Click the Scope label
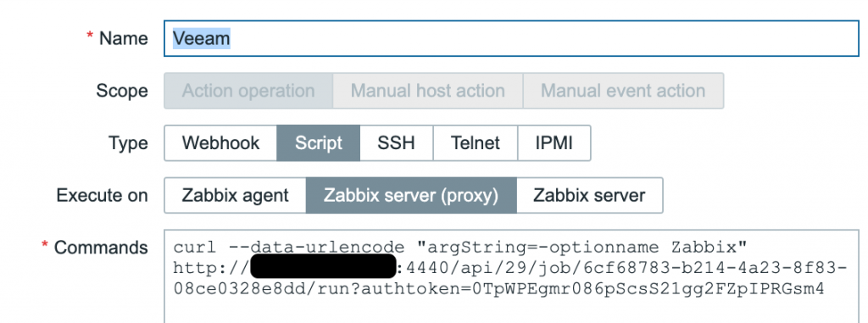868x323 pixels. coord(122,91)
